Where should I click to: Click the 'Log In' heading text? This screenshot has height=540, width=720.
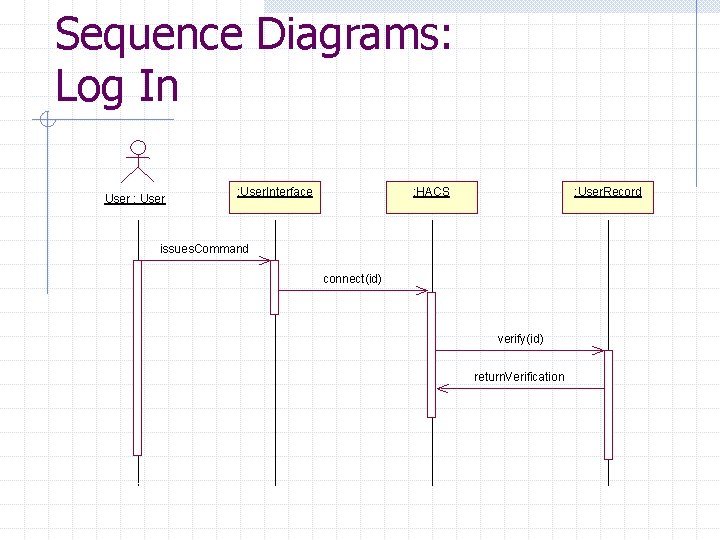point(117,87)
